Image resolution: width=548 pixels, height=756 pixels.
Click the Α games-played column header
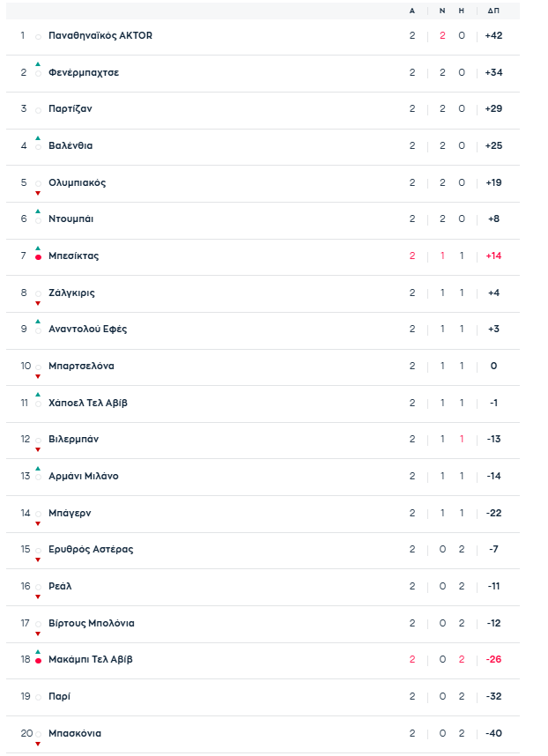click(412, 11)
